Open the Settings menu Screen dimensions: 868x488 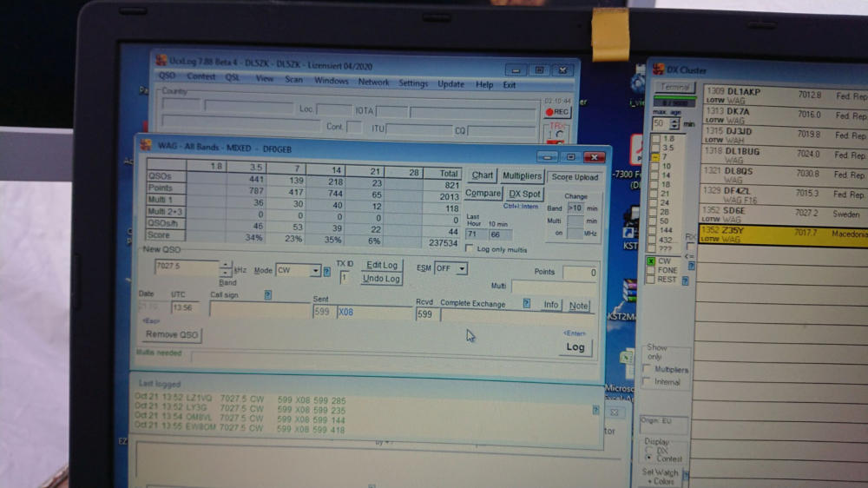tap(412, 84)
